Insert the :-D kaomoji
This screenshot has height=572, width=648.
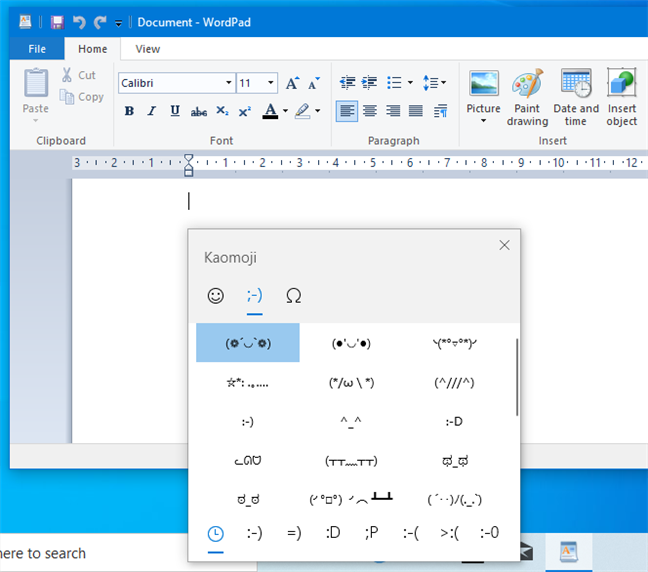[x=454, y=422]
